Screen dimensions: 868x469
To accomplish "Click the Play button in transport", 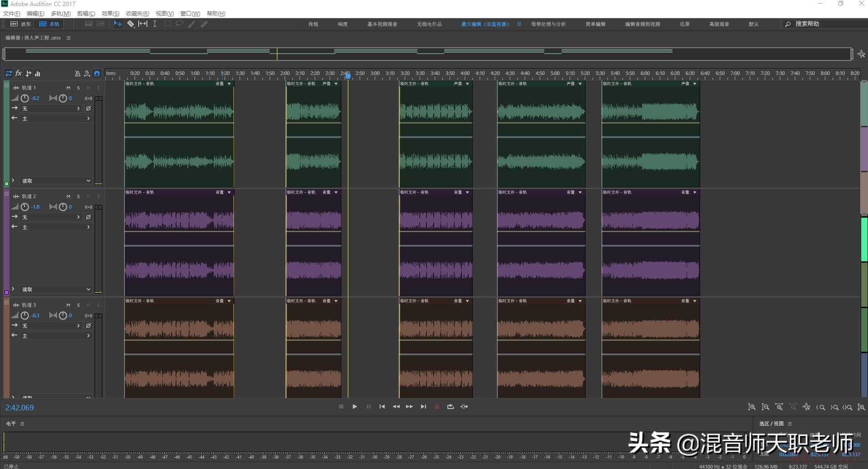I will 355,407.
